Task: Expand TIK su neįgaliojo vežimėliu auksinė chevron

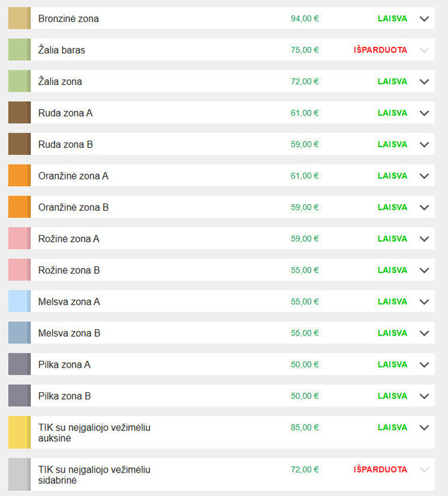Action: [424, 428]
